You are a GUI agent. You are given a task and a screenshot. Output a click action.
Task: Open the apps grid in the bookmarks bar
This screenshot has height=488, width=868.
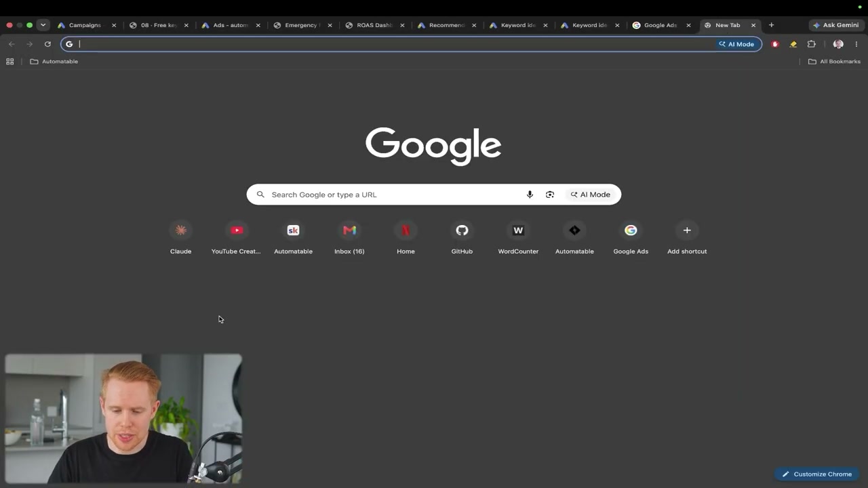coord(10,62)
